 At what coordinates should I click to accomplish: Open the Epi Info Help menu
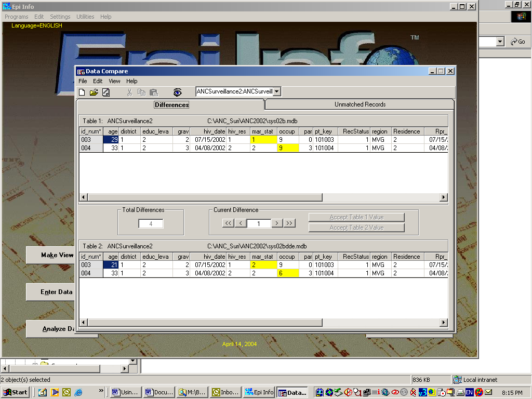coord(105,17)
